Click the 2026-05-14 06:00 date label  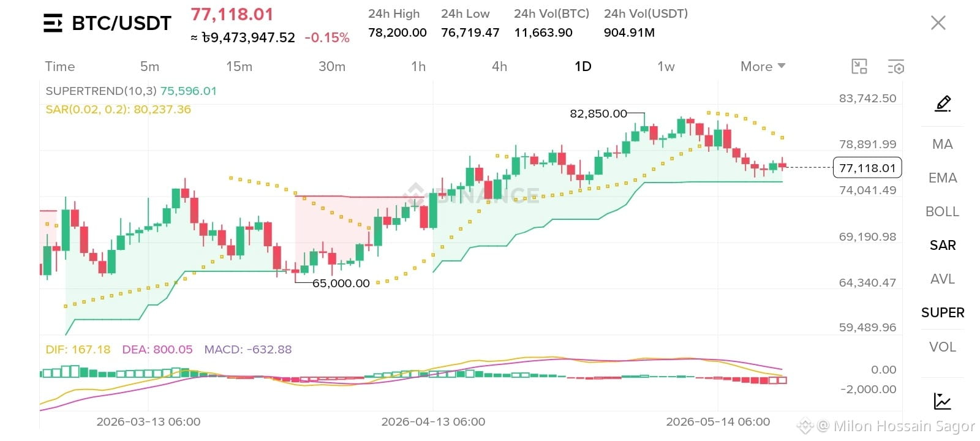pos(718,421)
